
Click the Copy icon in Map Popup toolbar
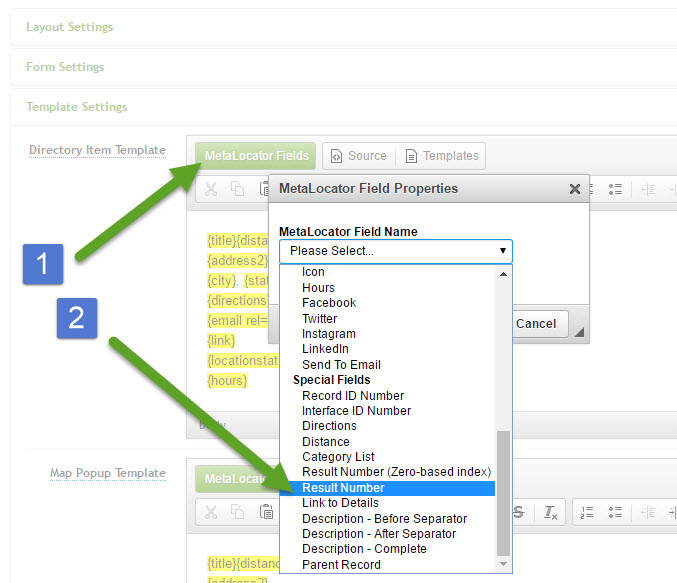237,512
